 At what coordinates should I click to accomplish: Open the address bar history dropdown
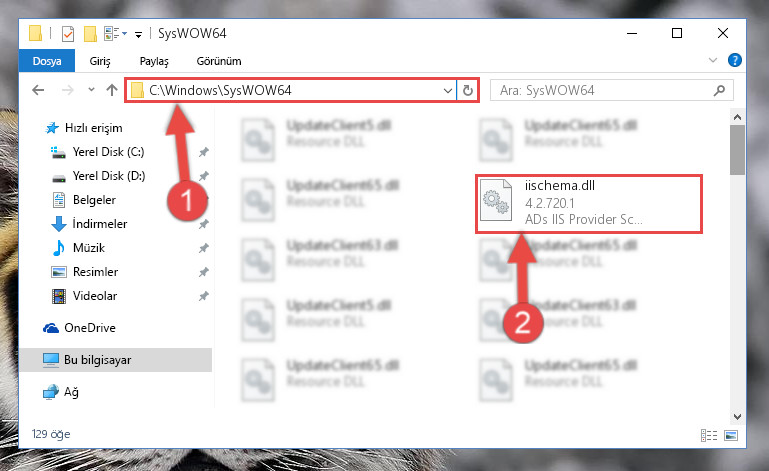coord(447,90)
